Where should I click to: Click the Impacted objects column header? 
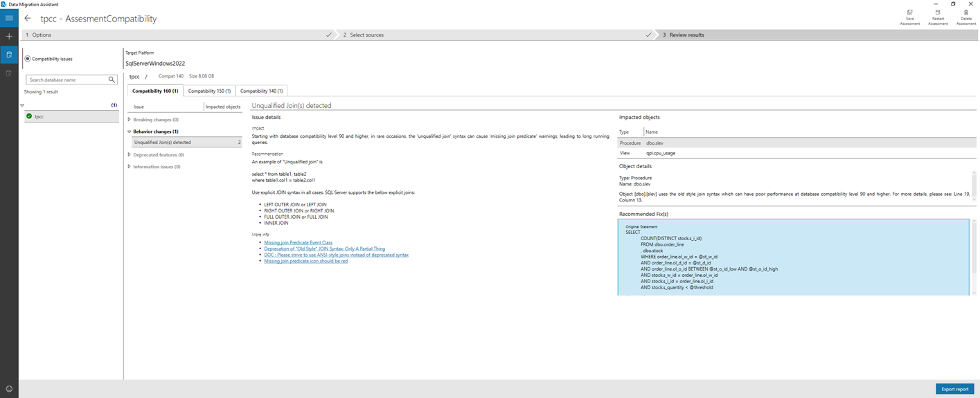pyautogui.click(x=223, y=107)
